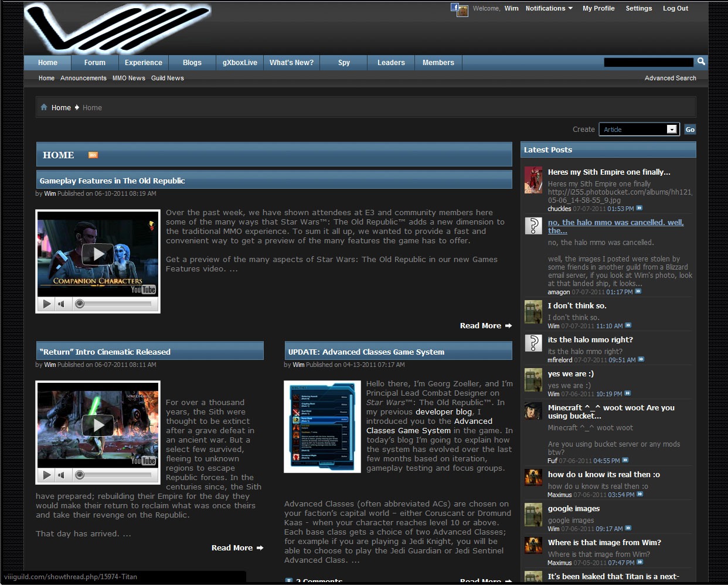
Task: Play the Return Intro Cinematic video
Action: [97, 425]
